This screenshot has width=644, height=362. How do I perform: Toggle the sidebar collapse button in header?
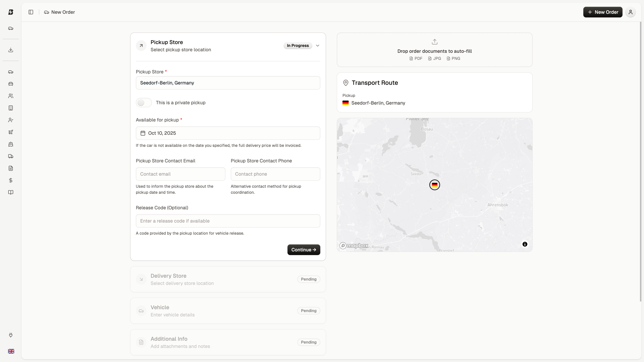[x=31, y=12]
